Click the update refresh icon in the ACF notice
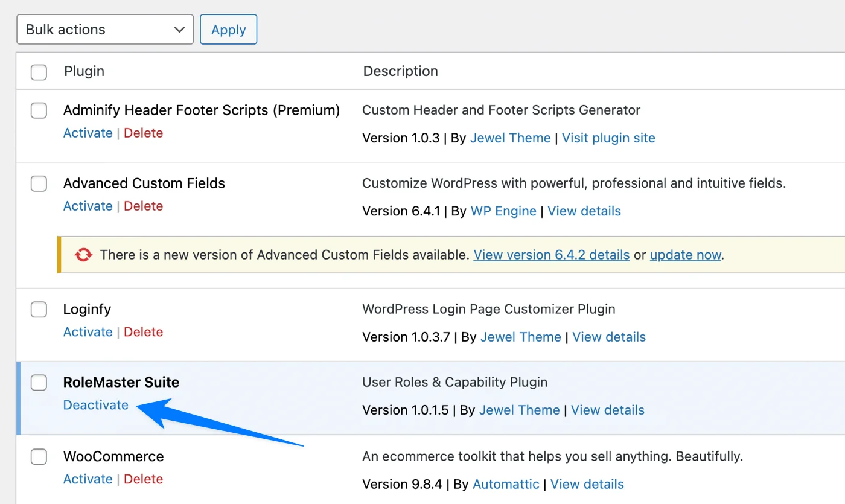845x504 pixels. point(83,255)
